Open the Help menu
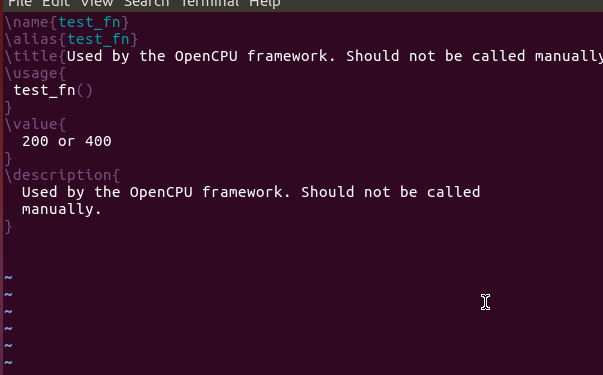The height and width of the screenshot is (375, 603). click(265, 3)
